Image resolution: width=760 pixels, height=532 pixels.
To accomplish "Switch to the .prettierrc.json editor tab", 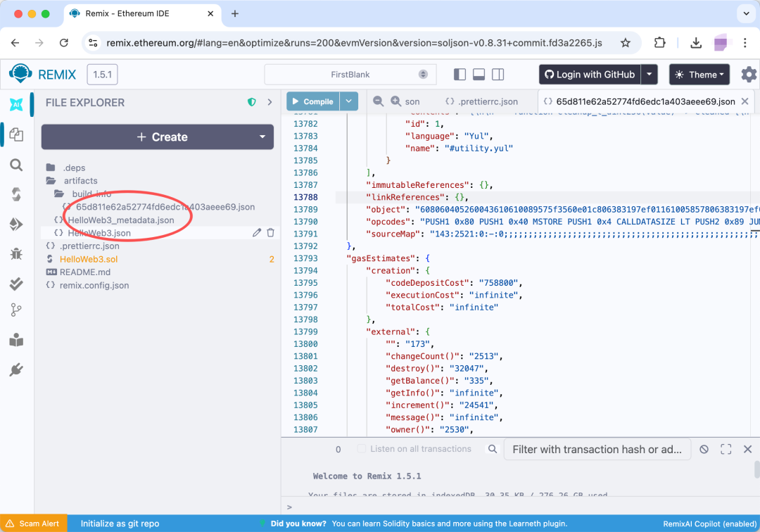I will point(482,101).
